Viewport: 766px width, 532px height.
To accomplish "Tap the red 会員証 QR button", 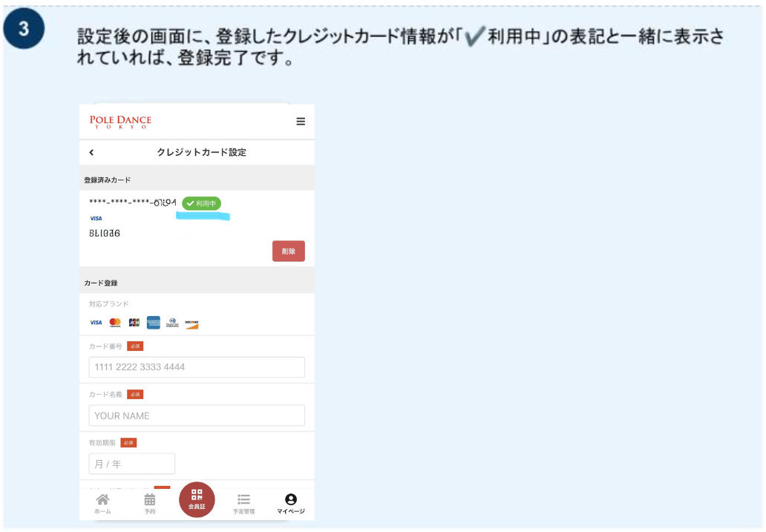I will click(197, 499).
